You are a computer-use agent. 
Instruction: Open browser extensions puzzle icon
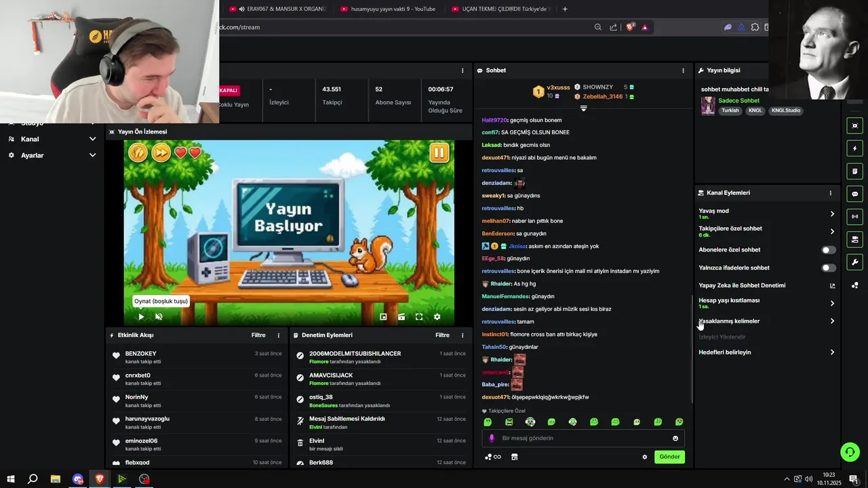tap(755, 27)
